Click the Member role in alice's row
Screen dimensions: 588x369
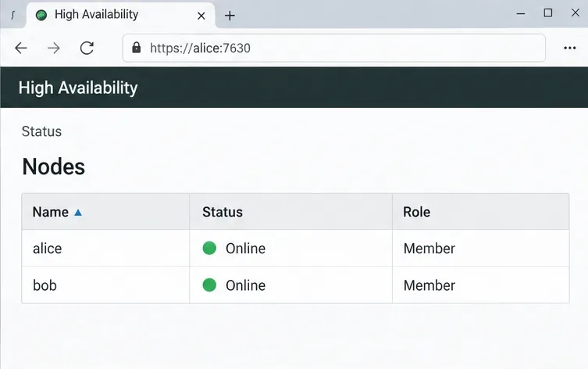(x=429, y=249)
